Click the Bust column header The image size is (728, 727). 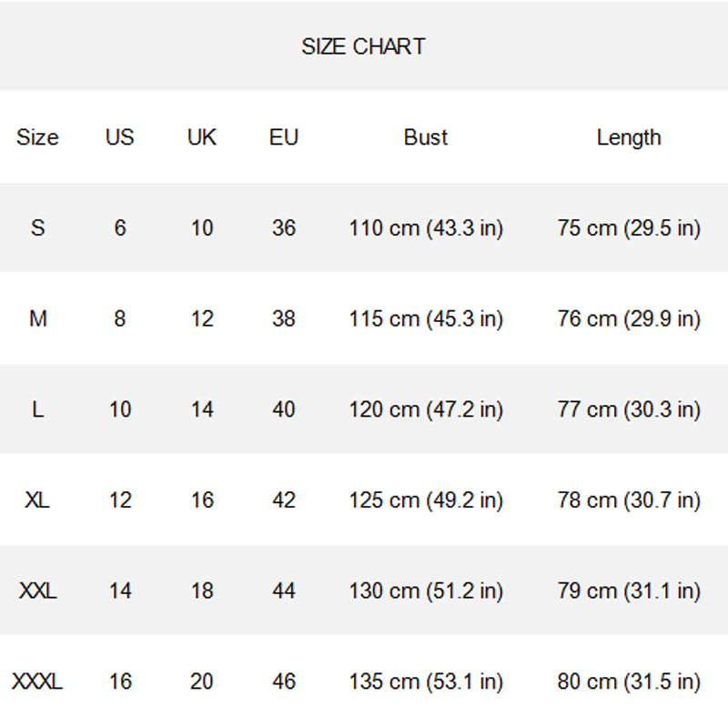click(426, 137)
